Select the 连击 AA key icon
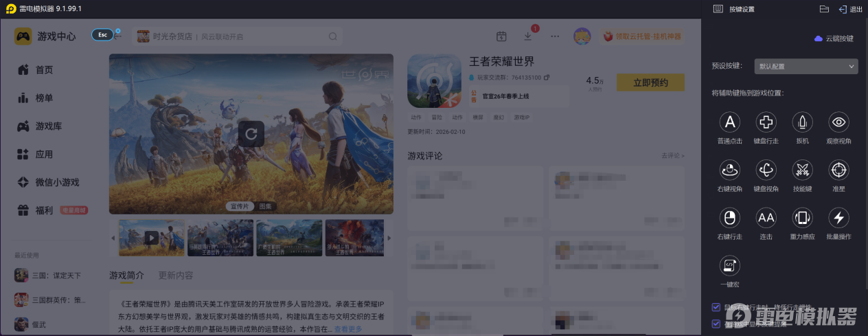Viewport: 868px width, 336px height. click(x=766, y=218)
